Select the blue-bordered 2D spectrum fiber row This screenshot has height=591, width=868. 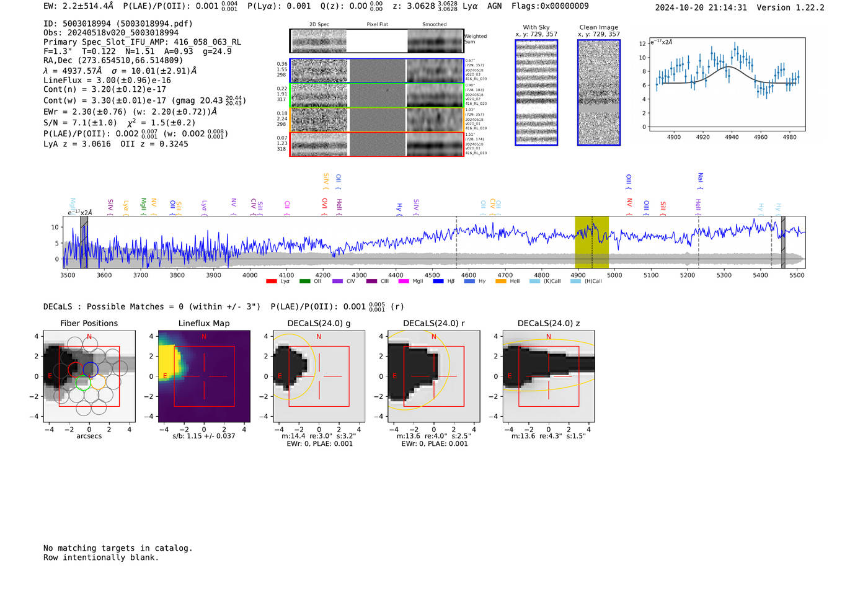point(377,71)
